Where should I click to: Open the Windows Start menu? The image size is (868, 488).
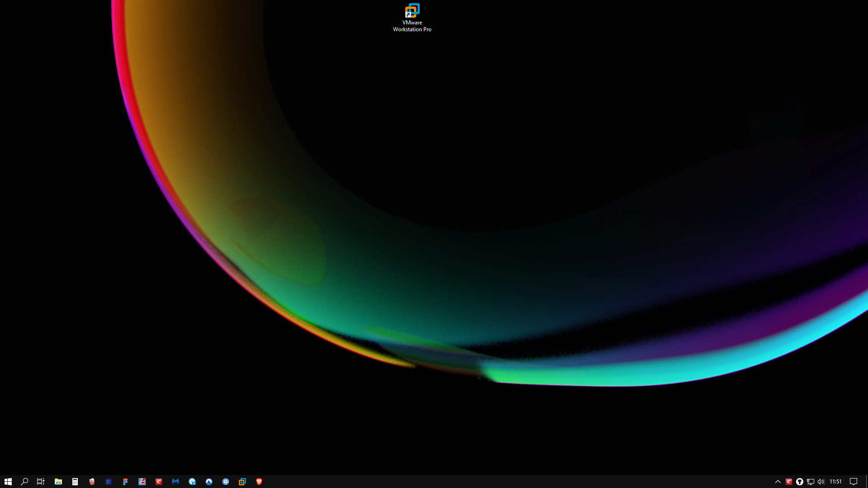8,482
